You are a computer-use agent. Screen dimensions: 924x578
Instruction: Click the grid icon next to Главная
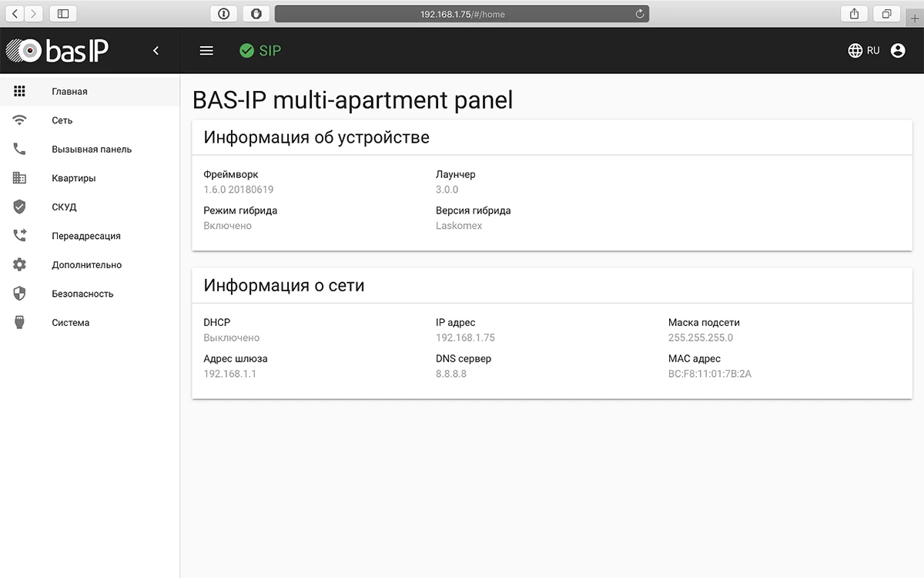[20, 91]
